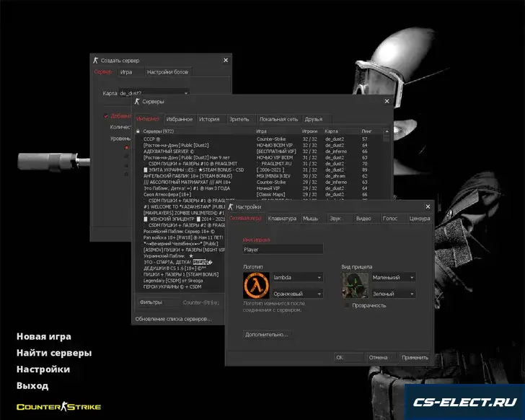Start Новая игра from main menu
This screenshot has width=525, height=420.
pyautogui.click(x=44, y=336)
